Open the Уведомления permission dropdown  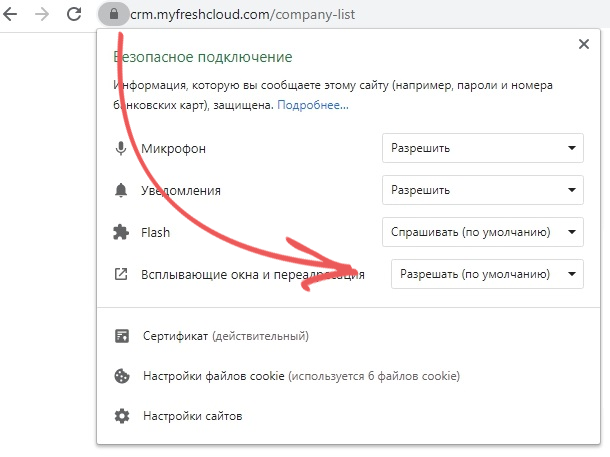[x=483, y=190]
